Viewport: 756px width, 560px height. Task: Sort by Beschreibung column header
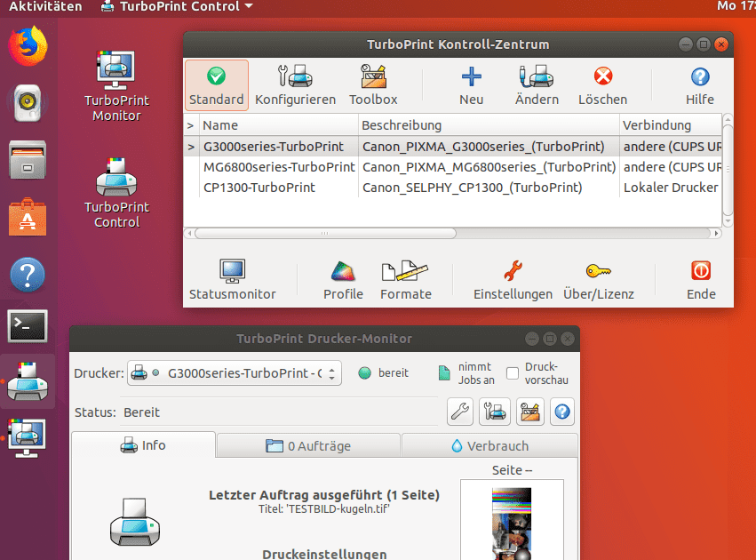click(x=489, y=125)
